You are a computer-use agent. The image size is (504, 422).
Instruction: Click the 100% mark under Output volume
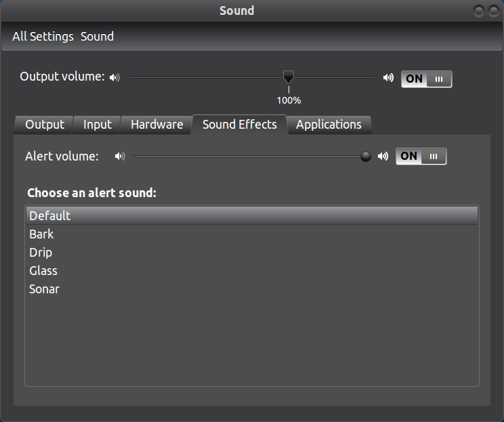pos(289,100)
